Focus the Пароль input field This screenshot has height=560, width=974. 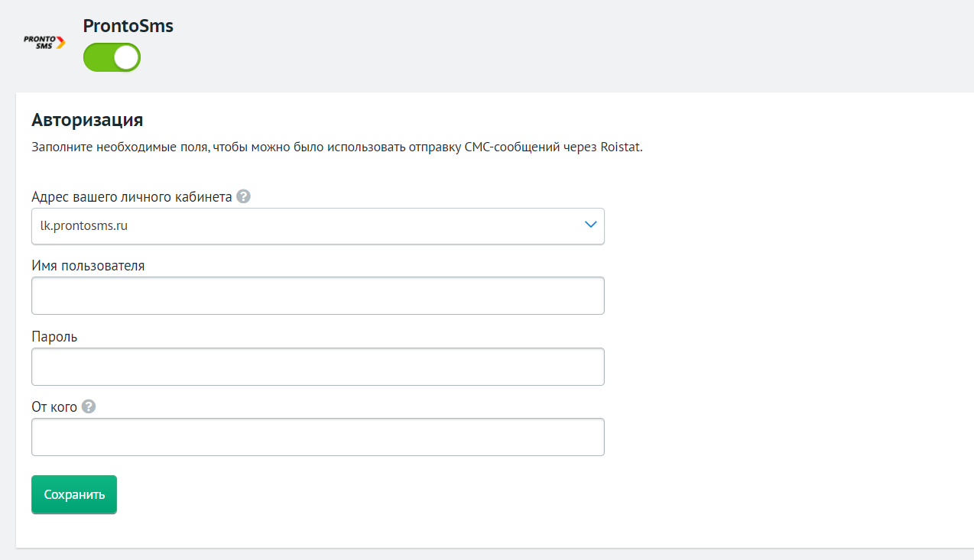point(318,367)
